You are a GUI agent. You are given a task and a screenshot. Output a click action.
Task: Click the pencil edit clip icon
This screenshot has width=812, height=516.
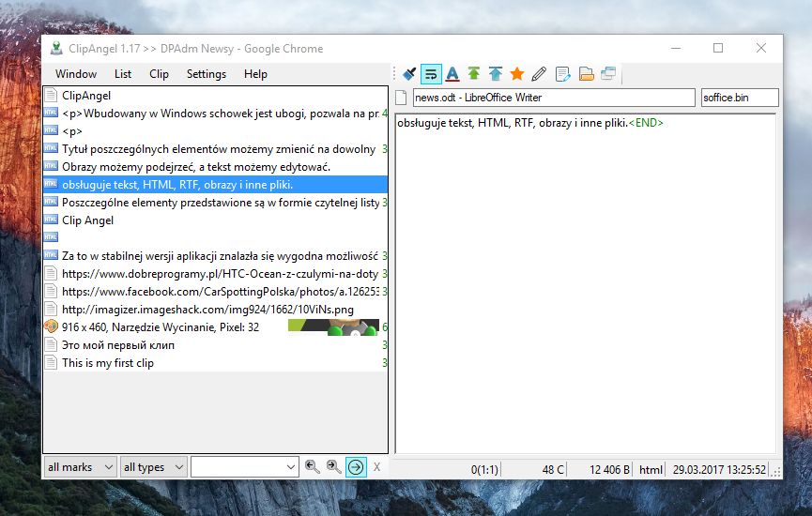pyautogui.click(x=539, y=74)
